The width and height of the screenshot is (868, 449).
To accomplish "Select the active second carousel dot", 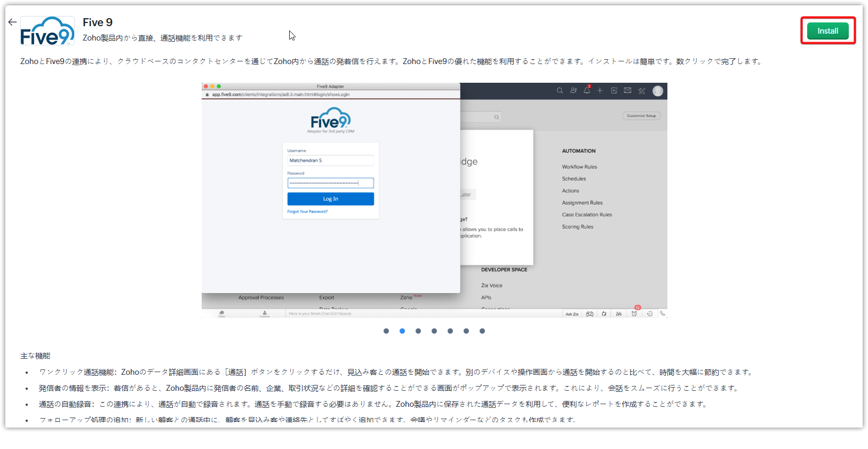I will click(402, 331).
